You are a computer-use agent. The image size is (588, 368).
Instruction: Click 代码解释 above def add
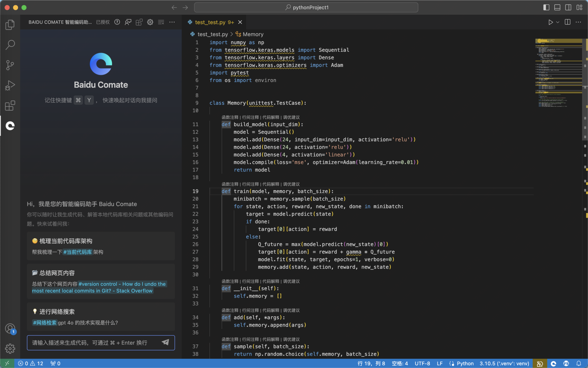[x=271, y=310]
